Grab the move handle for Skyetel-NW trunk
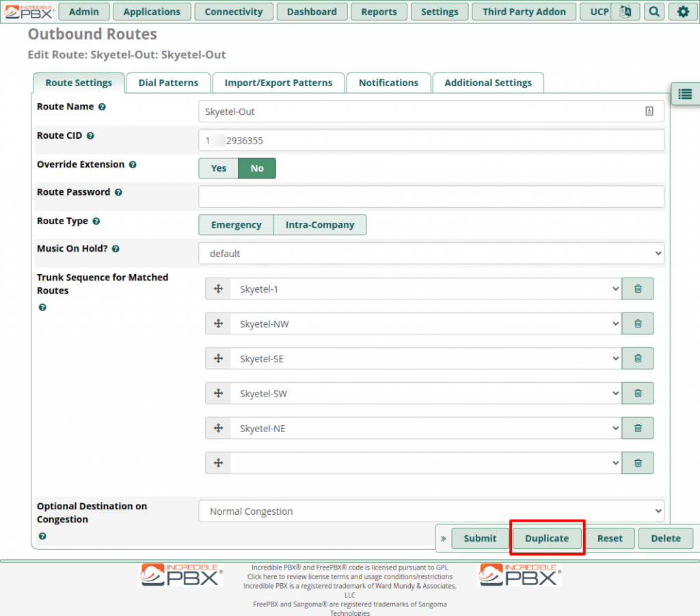This screenshot has height=616, width=700. [x=218, y=323]
